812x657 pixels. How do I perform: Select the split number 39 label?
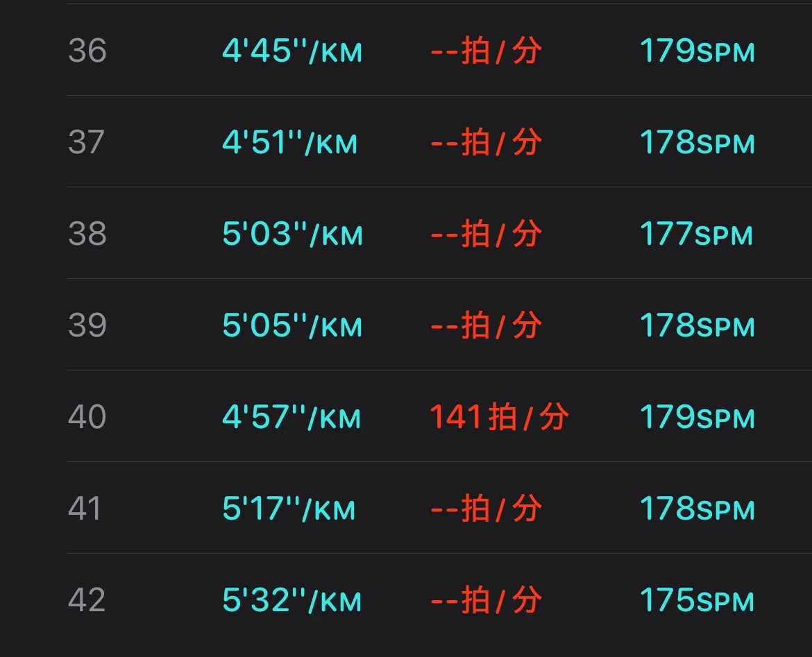[87, 325]
